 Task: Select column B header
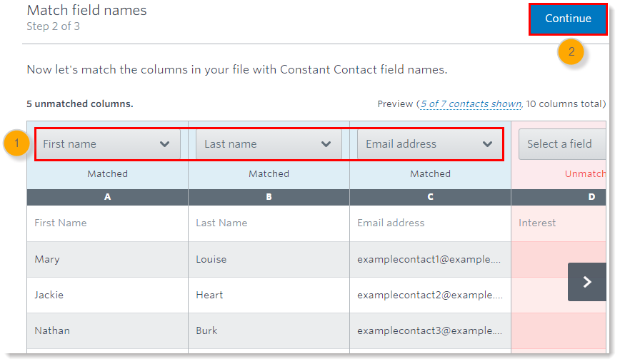click(269, 197)
